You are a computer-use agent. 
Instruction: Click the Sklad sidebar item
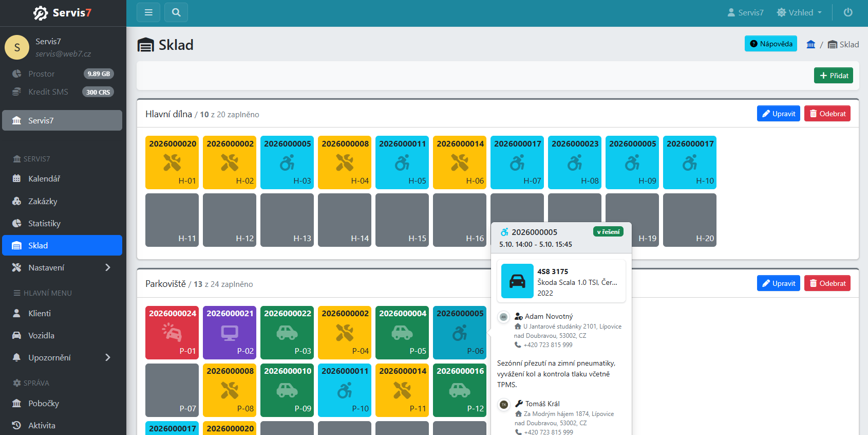(62, 245)
